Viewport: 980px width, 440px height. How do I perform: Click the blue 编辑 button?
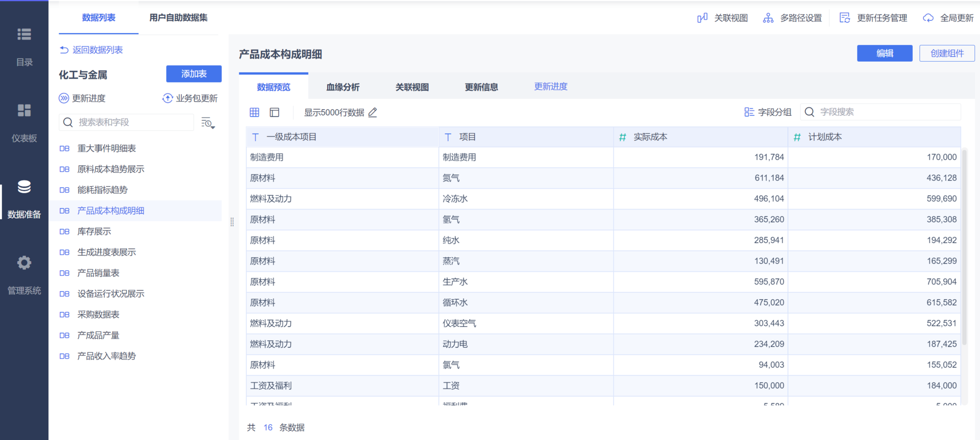tap(885, 54)
